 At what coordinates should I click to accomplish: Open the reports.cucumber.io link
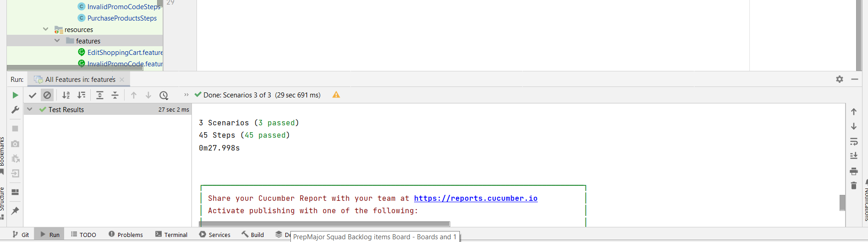(x=475, y=198)
